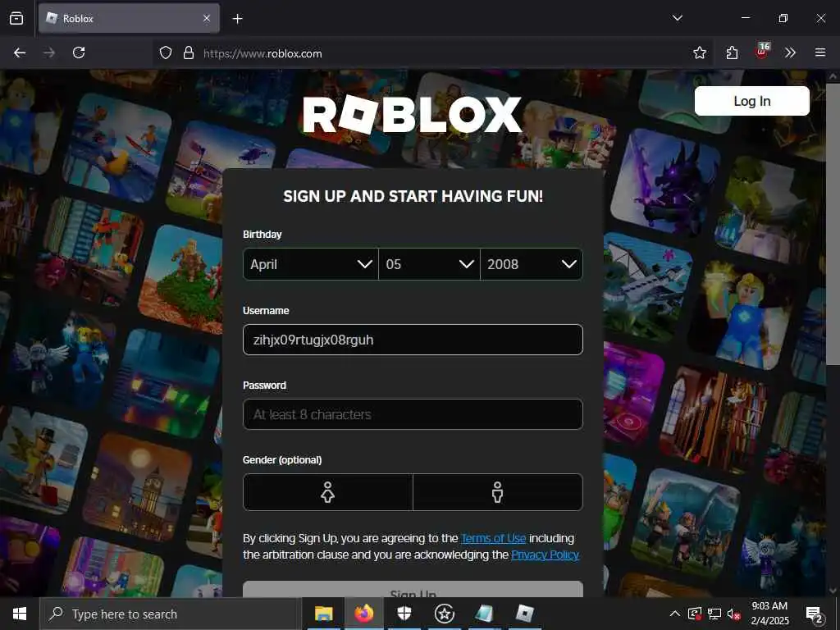The width and height of the screenshot is (840, 630).
Task: Select the male gender option
Action: 498,492
